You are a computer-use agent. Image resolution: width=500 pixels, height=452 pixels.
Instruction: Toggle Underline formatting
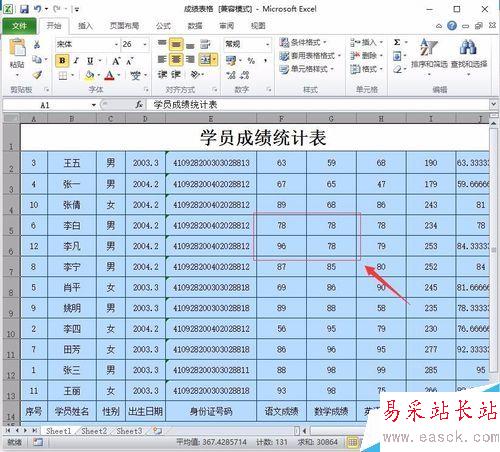click(x=90, y=61)
